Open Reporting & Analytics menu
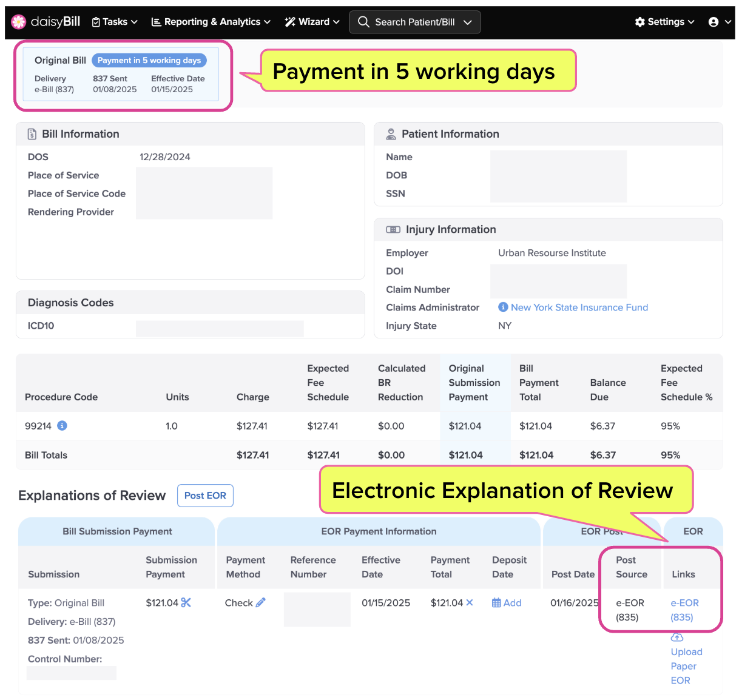Screen dimensions: 739x700 [x=211, y=22]
